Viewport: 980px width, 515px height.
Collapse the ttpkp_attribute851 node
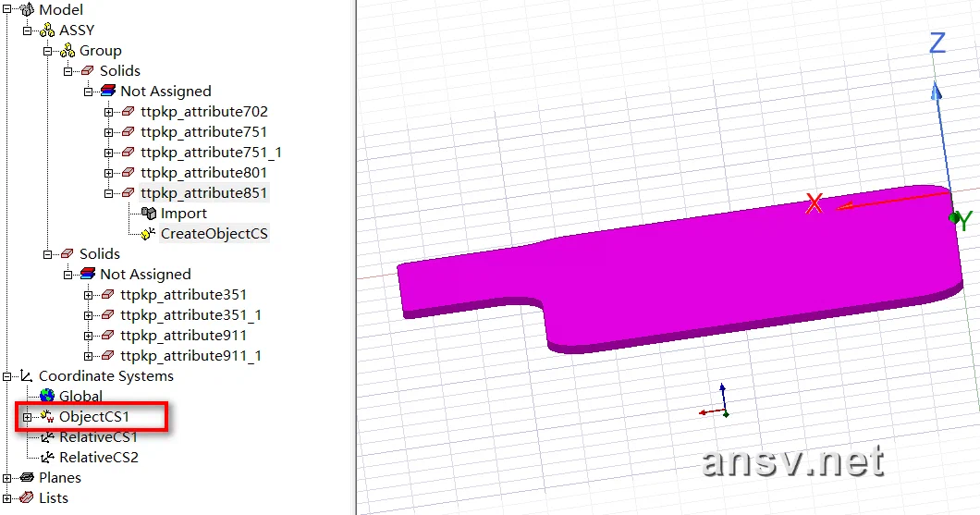coord(108,193)
